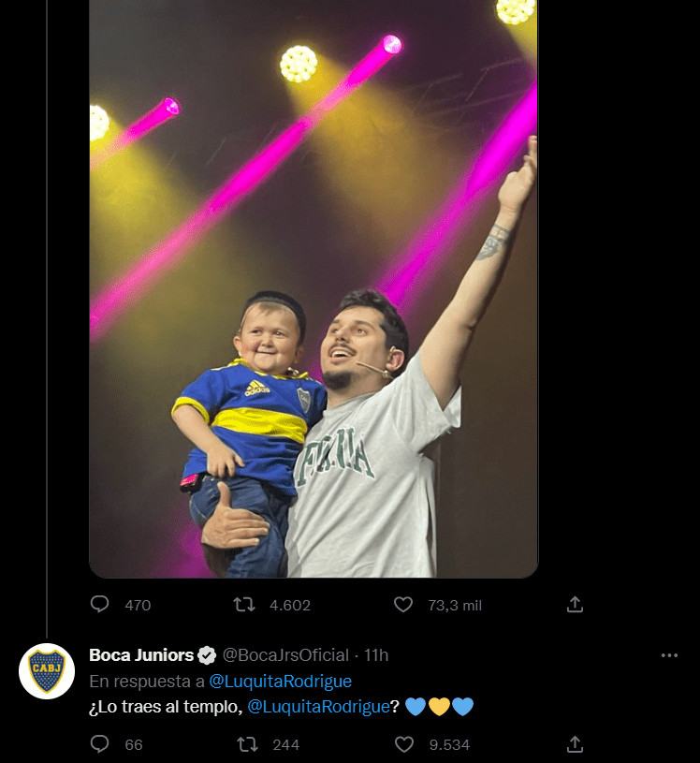Image resolution: width=700 pixels, height=763 pixels.
Task: Retweet the photo tweet with 4.602 retweets
Action: coord(244,605)
